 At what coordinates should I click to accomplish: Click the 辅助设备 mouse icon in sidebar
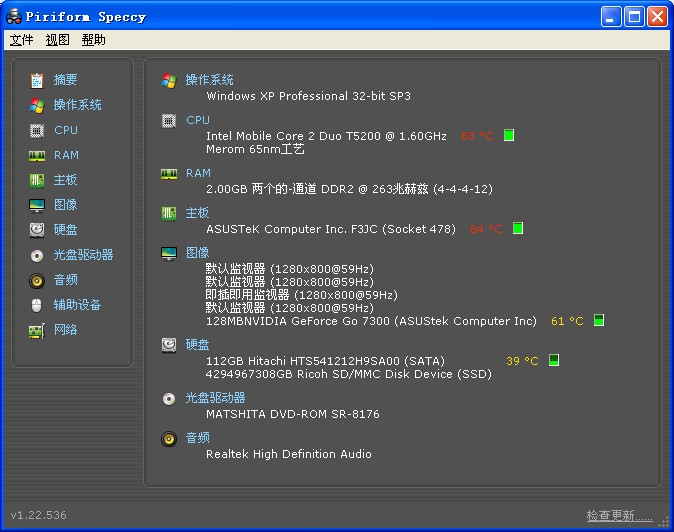tap(37, 306)
